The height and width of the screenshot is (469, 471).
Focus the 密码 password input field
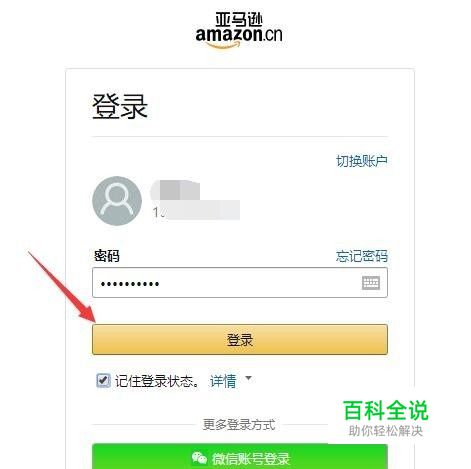click(x=240, y=282)
